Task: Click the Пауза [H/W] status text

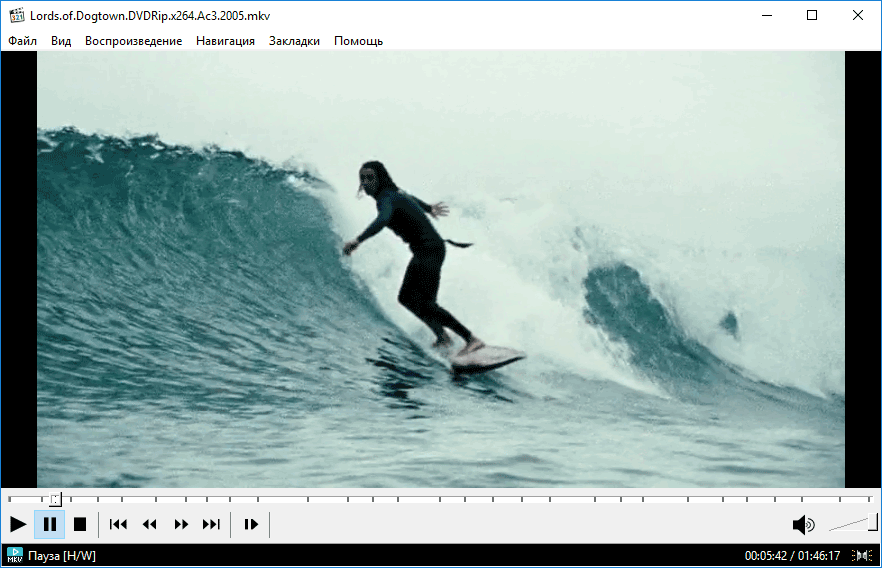Action: pyautogui.click(x=62, y=556)
